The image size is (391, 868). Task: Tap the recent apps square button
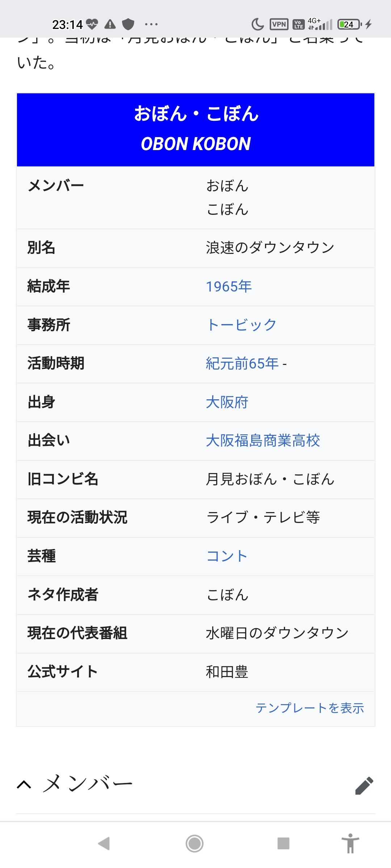(283, 843)
